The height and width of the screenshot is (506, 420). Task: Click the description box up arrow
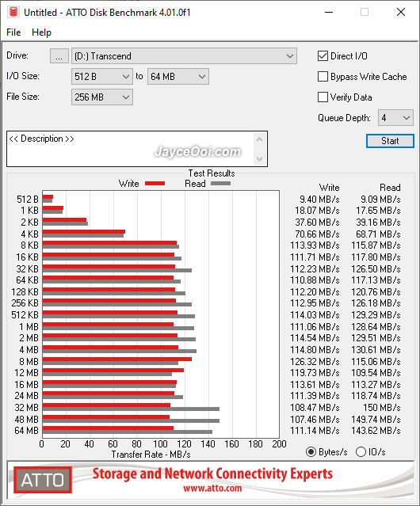[x=260, y=139]
